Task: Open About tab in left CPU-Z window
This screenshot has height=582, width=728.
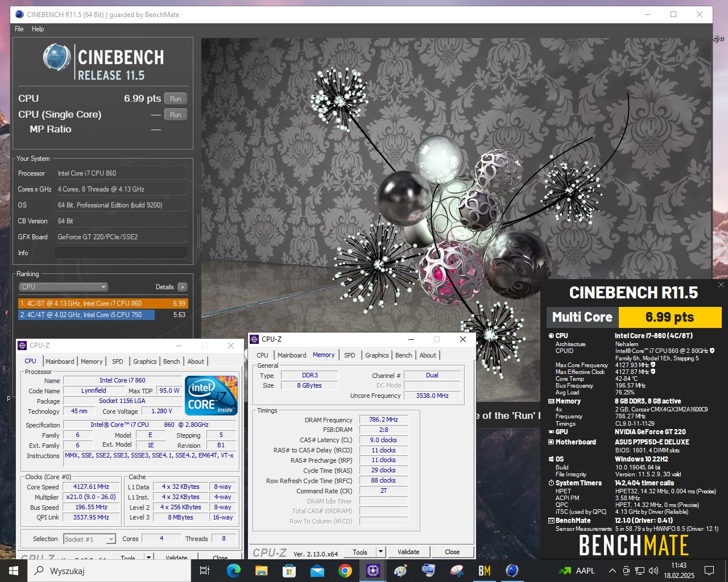Action: point(196,361)
